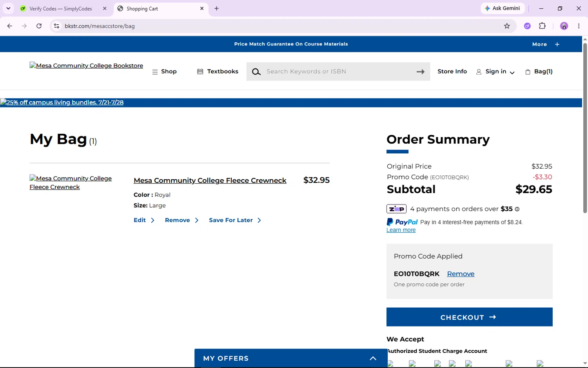Submit search with the arrow icon

click(421, 72)
